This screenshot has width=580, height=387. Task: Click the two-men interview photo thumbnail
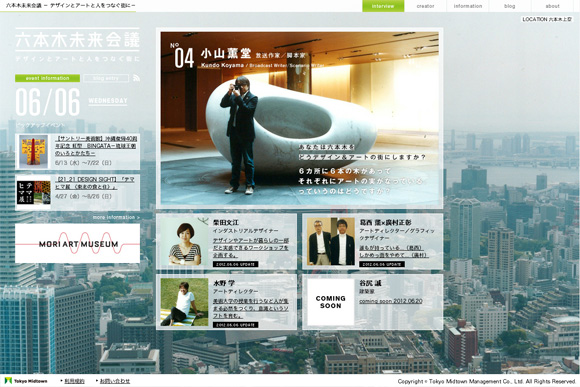click(331, 241)
